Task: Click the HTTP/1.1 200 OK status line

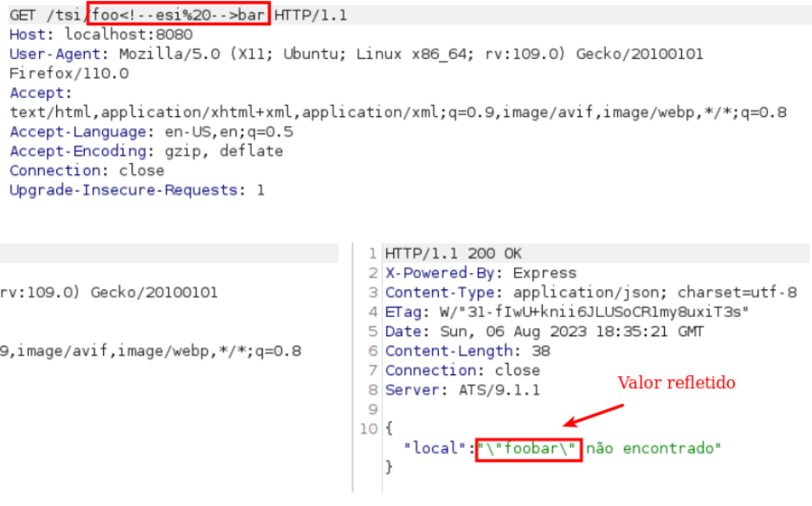Action: (454, 254)
